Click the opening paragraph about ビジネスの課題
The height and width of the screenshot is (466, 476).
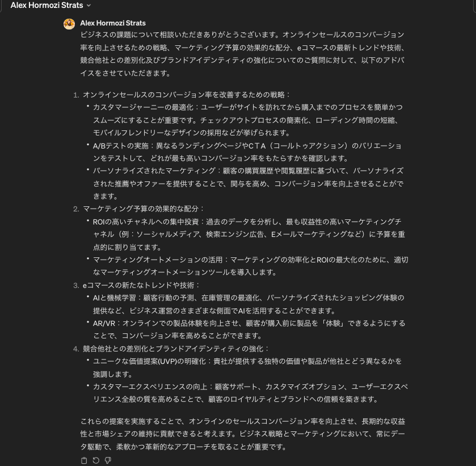[x=242, y=54]
